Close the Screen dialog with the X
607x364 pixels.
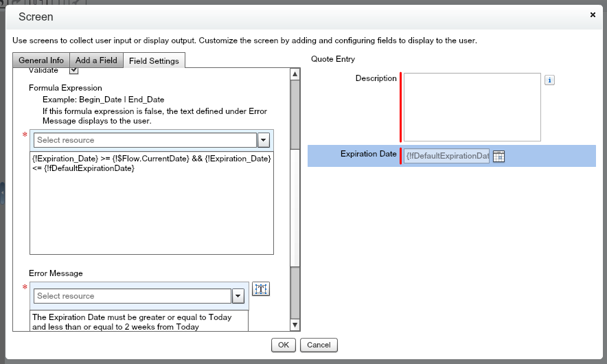[593, 14]
